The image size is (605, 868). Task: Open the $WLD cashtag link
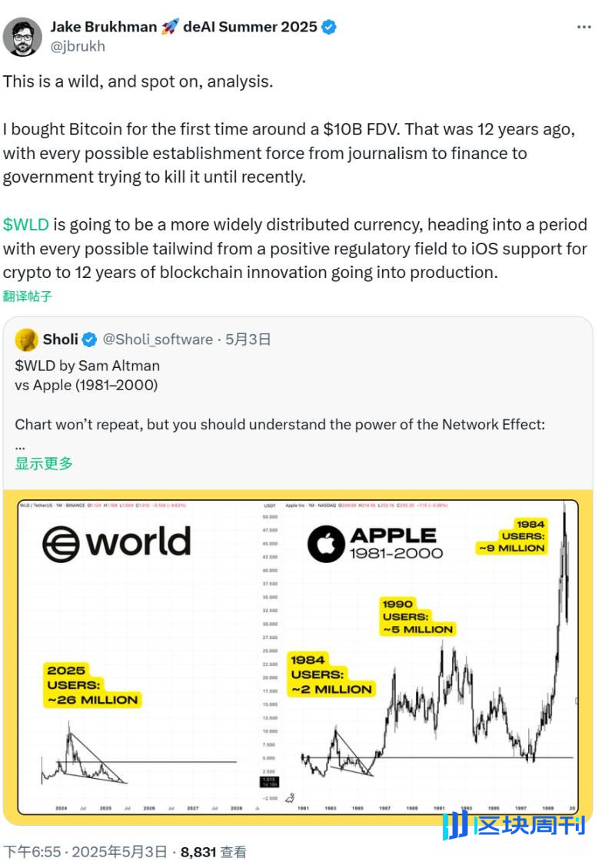coord(26,225)
